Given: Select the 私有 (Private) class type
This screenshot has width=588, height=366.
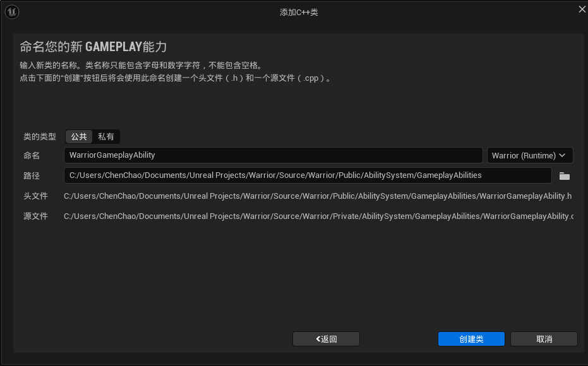Looking at the screenshot, I should [x=105, y=137].
